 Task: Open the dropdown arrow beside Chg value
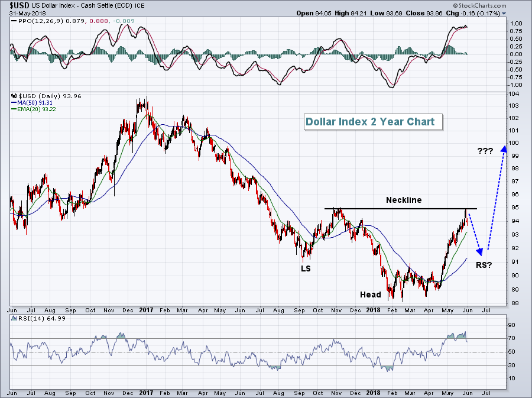[x=504, y=14]
